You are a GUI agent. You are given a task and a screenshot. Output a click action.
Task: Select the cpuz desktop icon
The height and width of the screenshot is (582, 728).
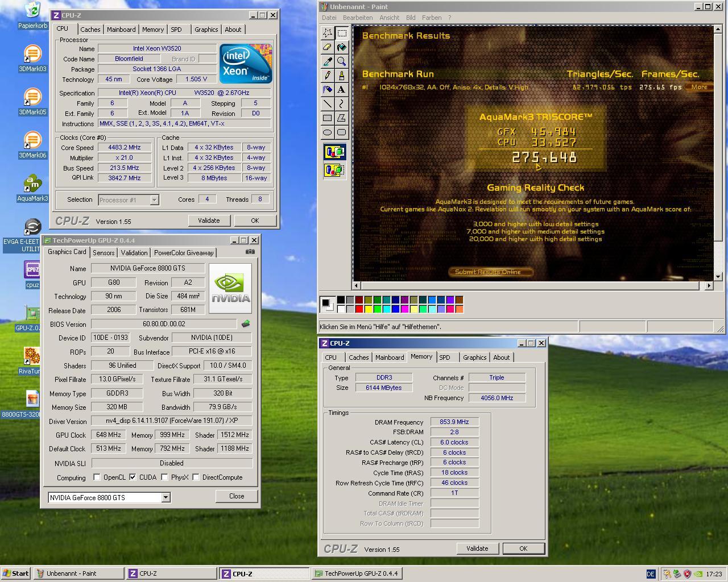[32, 275]
